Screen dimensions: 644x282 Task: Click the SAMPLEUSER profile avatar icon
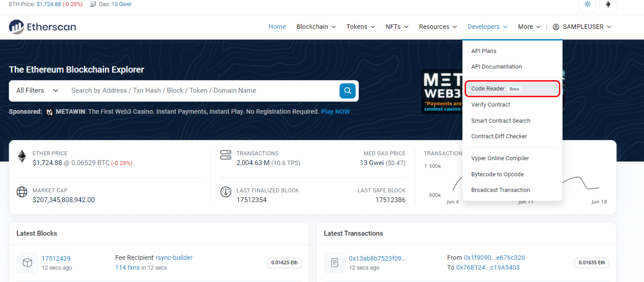point(556,27)
